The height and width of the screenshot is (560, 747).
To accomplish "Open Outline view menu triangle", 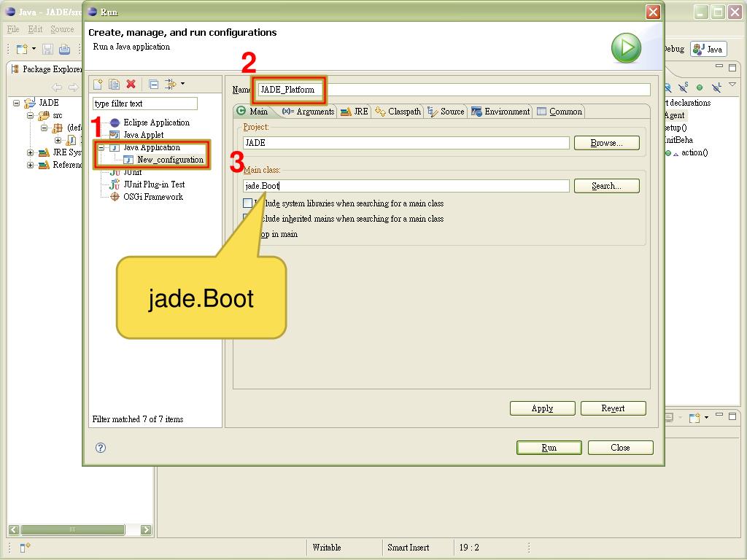I will (x=732, y=85).
